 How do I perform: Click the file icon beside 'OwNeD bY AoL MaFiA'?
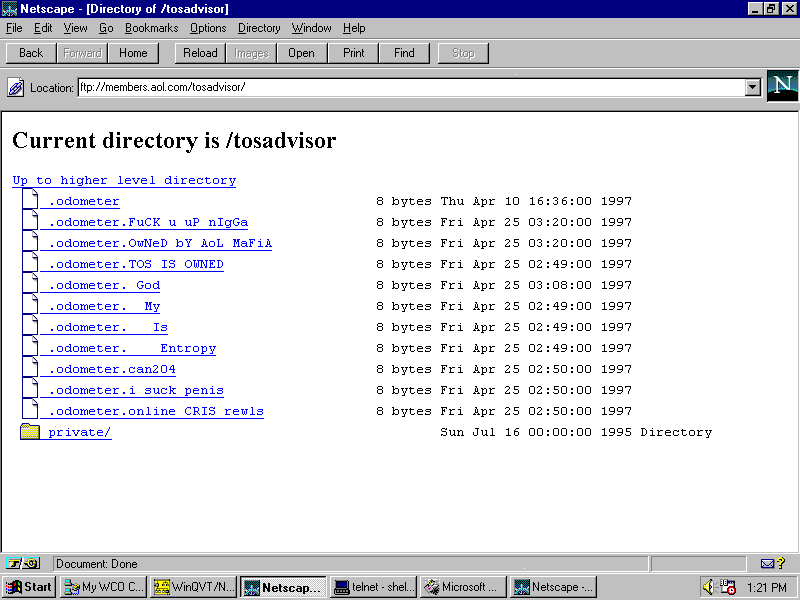30,241
